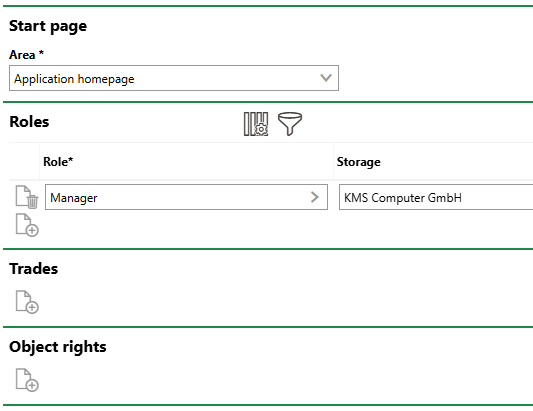Delete the Manager role row
533x411 pixels.
coord(27,197)
